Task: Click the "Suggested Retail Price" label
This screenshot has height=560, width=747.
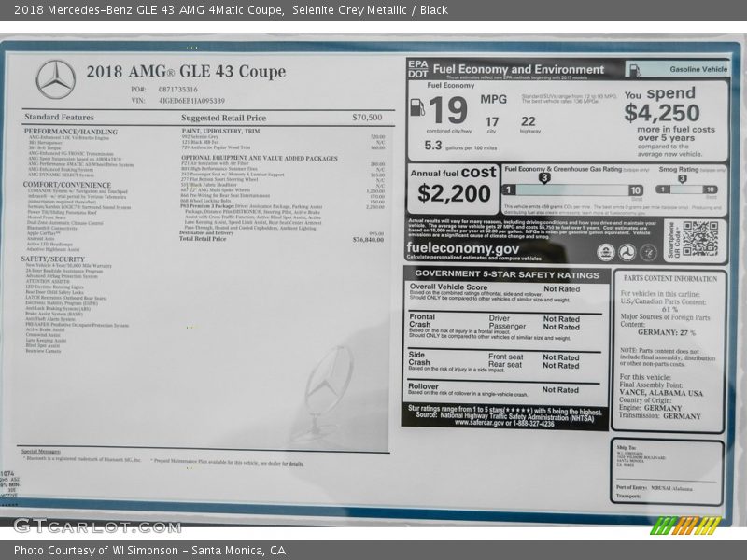Action: click(x=223, y=118)
